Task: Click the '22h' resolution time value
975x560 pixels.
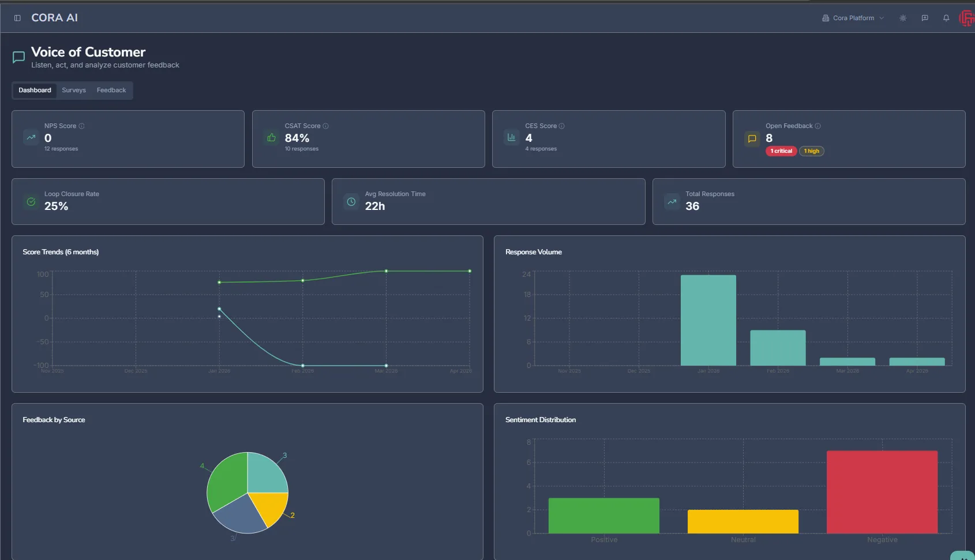Action: tap(375, 206)
